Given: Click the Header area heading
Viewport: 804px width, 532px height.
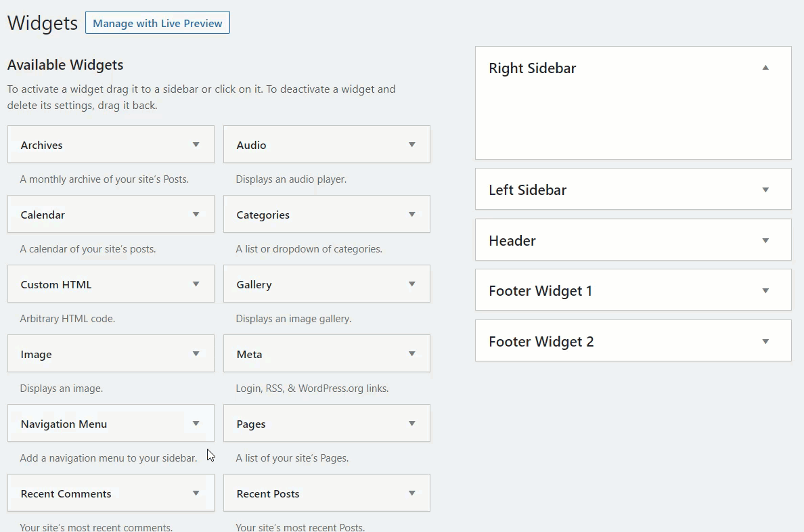Looking at the screenshot, I should click(512, 240).
